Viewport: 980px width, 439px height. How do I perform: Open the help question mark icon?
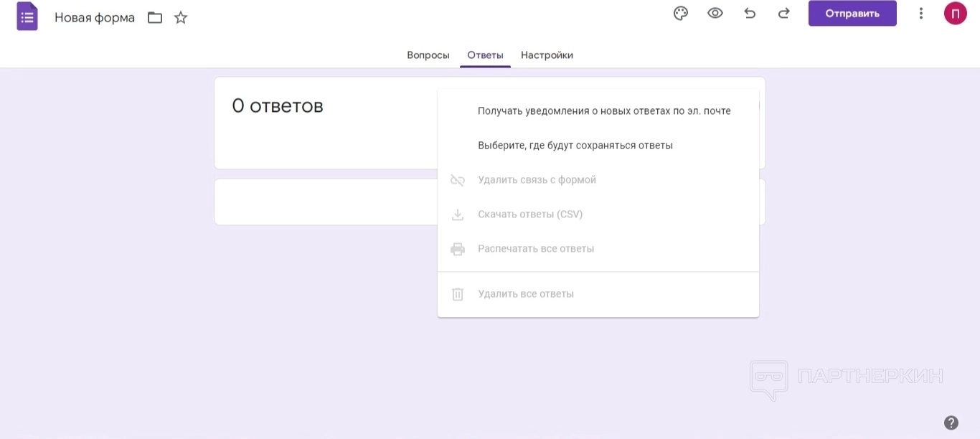tap(951, 423)
